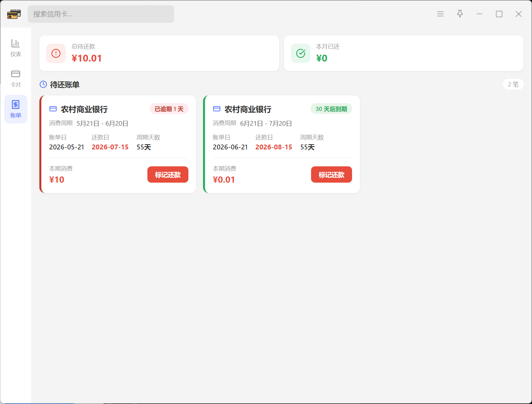Click the 30 天后到期 status badge

click(331, 109)
